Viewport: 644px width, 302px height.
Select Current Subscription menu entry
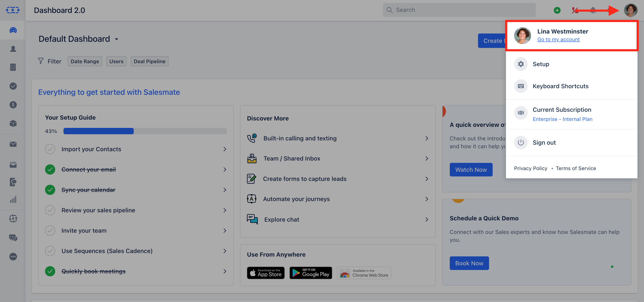click(x=571, y=114)
